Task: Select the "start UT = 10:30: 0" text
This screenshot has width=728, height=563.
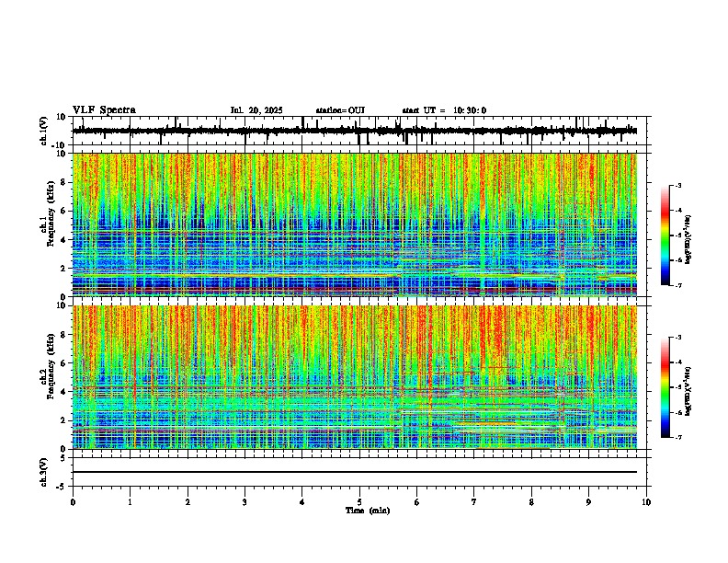Action: 444,110
